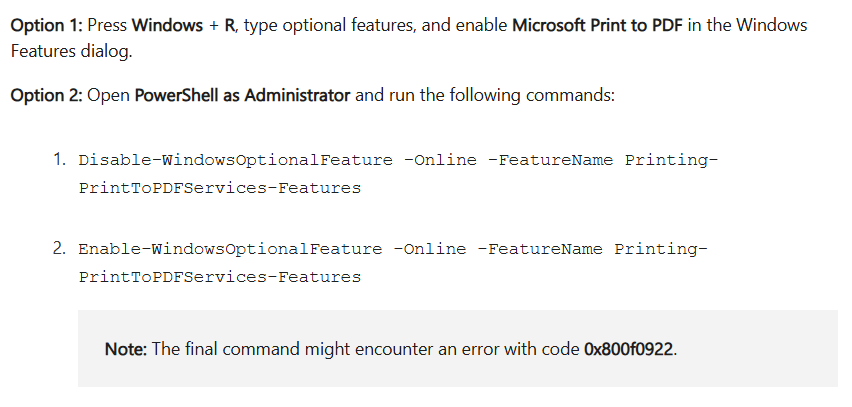Click 'Microsoft Print to PDF' bold text

pyautogui.click(x=597, y=25)
